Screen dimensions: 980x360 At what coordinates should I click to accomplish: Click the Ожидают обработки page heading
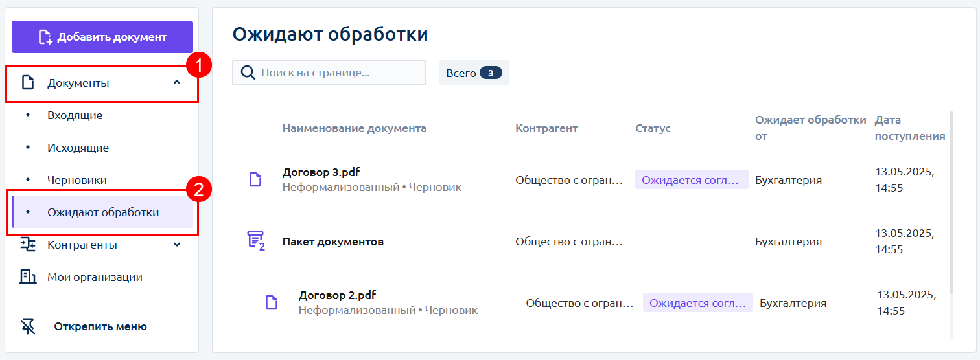[x=331, y=34]
